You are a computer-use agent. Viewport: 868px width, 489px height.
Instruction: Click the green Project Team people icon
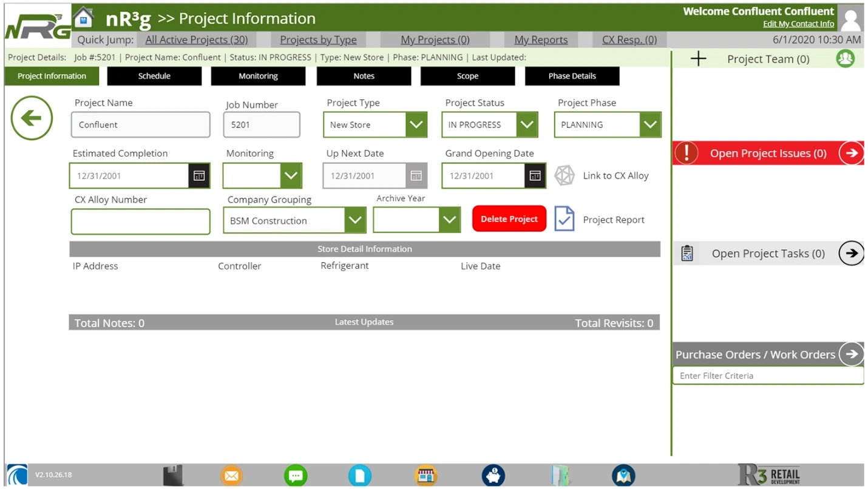845,59
